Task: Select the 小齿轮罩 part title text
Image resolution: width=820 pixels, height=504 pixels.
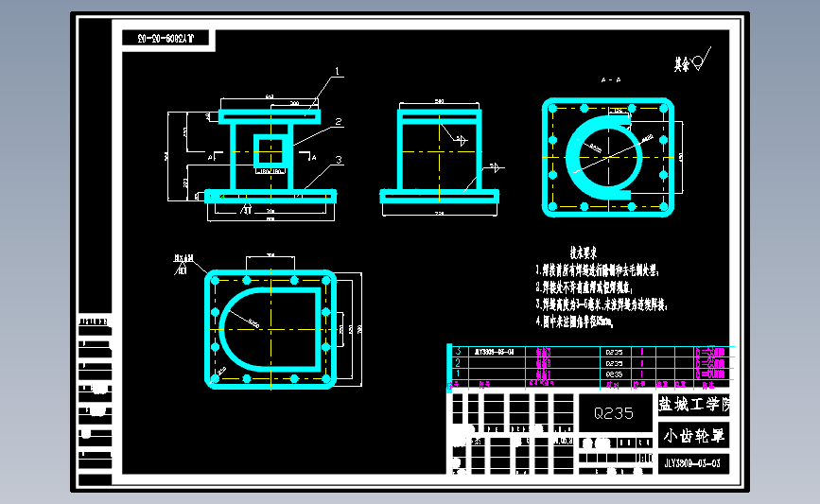Action: pos(693,436)
